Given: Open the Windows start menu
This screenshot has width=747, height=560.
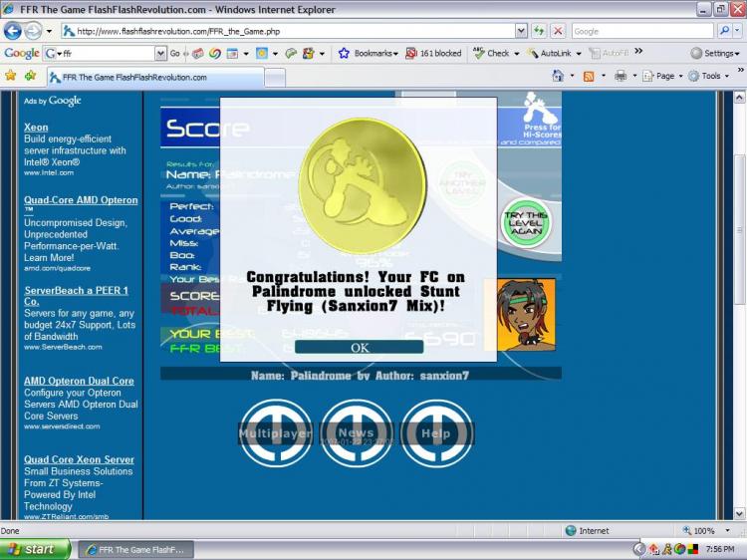Looking at the screenshot, I should click(x=34, y=549).
